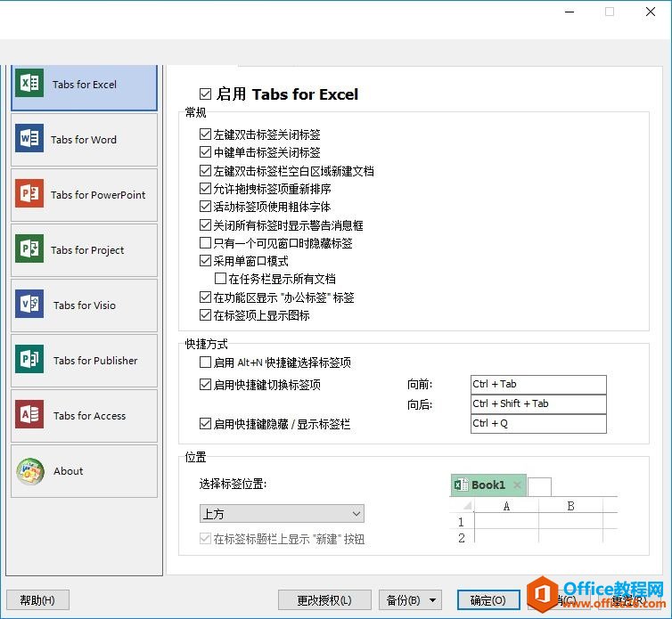This screenshot has height=619, width=672.
Task: Open the 备份(B) dropdown arrow
Action: (x=433, y=600)
